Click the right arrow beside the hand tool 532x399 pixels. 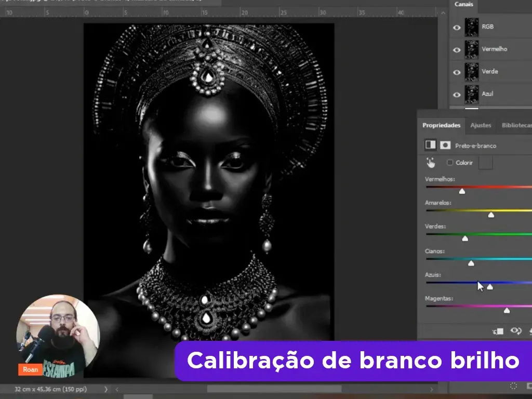(x=433, y=158)
